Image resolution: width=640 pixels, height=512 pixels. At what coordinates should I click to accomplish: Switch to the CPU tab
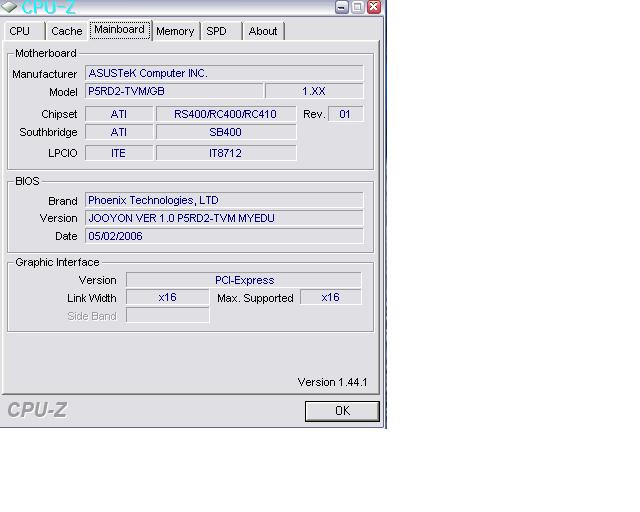tap(24, 31)
